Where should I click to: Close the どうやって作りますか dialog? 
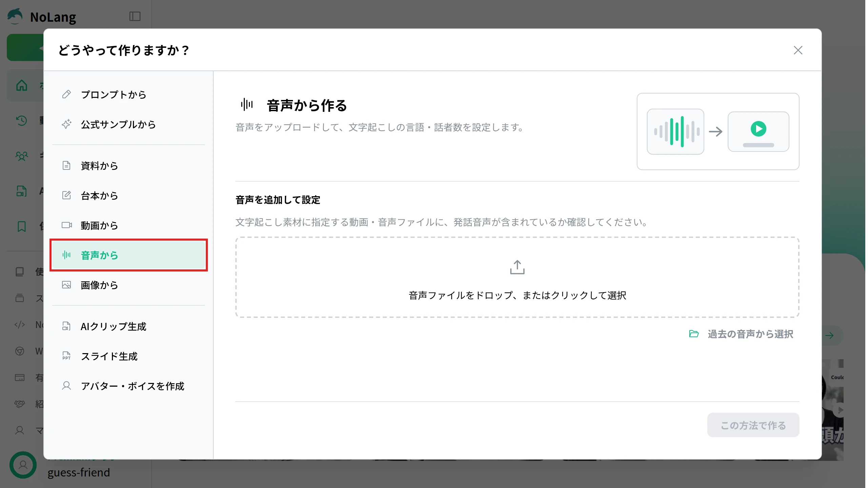tap(798, 50)
